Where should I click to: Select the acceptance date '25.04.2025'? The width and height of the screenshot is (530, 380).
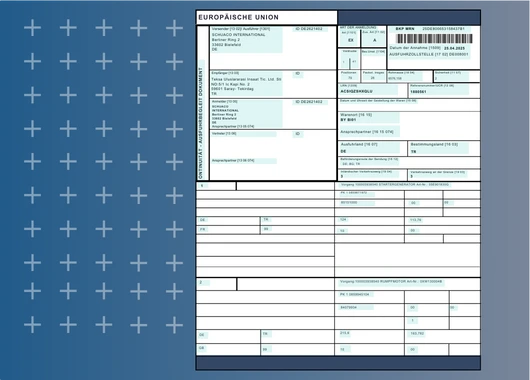click(x=454, y=48)
